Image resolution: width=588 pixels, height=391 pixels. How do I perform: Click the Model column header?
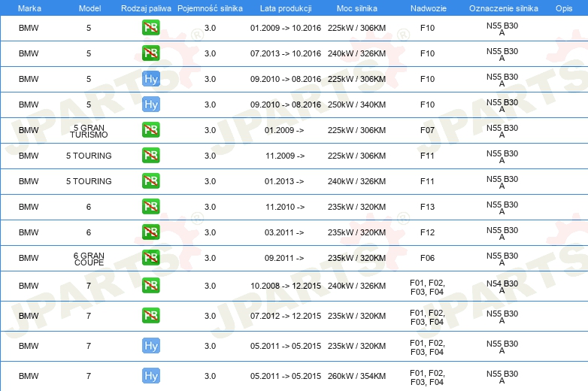pos(89,8)
